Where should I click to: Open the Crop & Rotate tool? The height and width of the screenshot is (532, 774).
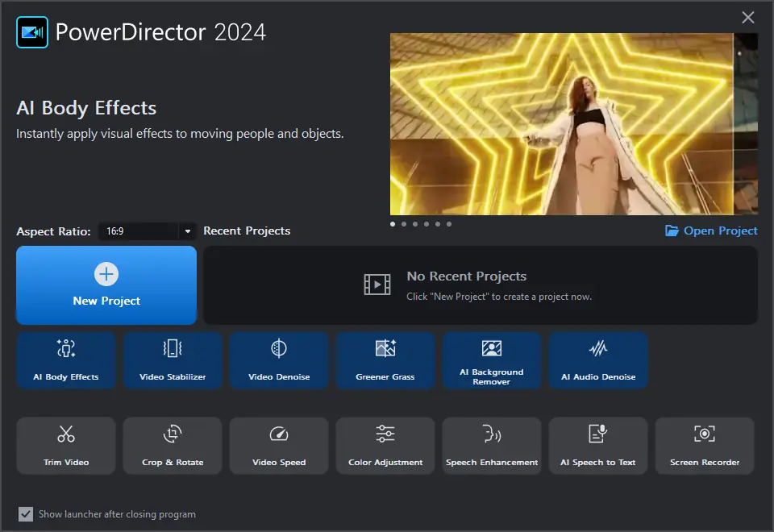pos(173,446)
